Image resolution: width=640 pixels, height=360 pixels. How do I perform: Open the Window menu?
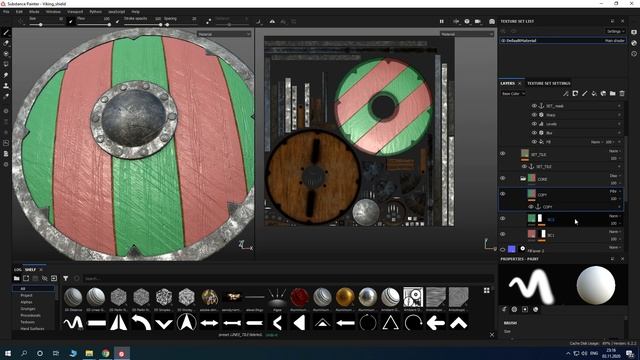pos(53,12)
